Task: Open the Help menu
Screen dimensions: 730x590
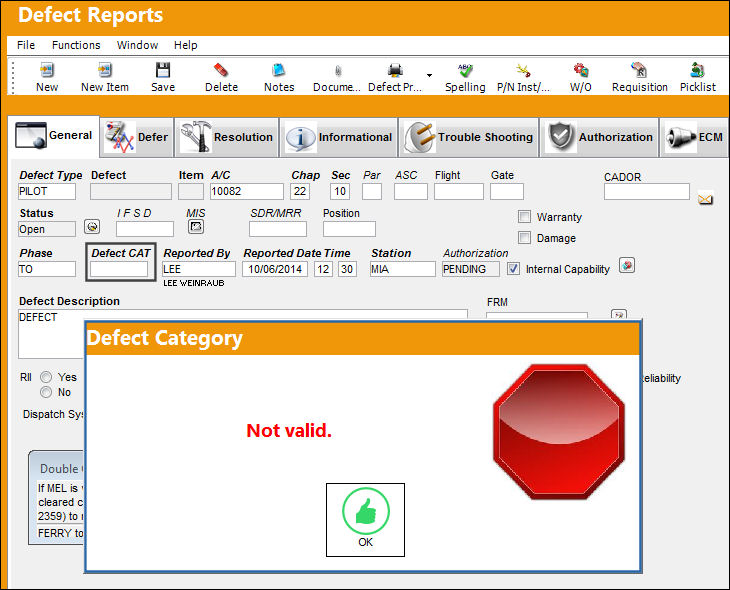Action: point(185,45)
